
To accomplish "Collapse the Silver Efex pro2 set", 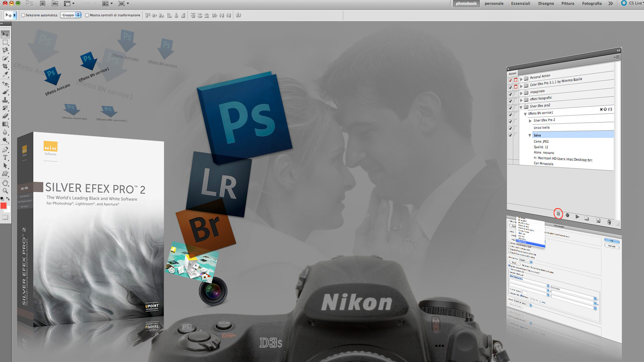I will 521,107.
